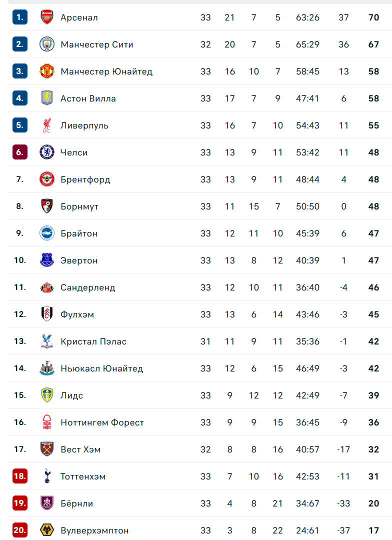This screenshot has height=540, width=392.
Task: Click the Manchester United crest icon
Action: pos(46,71)
